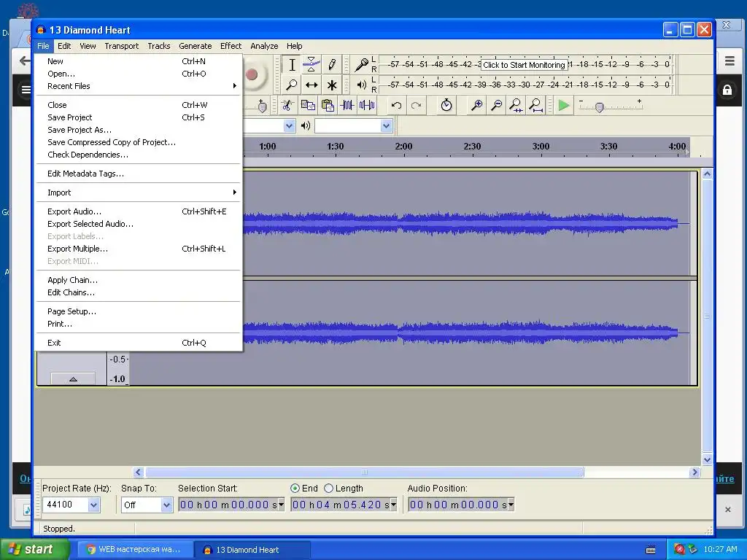Open the Effect menu
The image size is (747, 560).
coord(231,46)
